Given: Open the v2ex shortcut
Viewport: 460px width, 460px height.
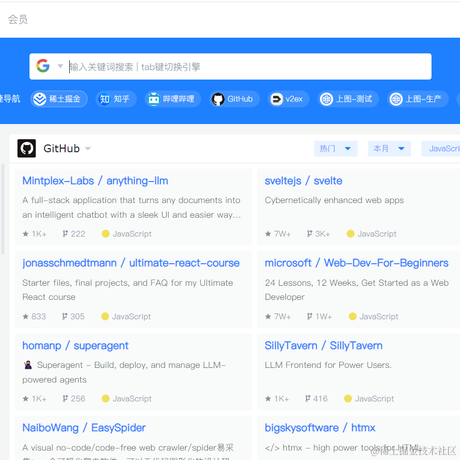Looking at the screenshot, I should click(x=288, y=99).
